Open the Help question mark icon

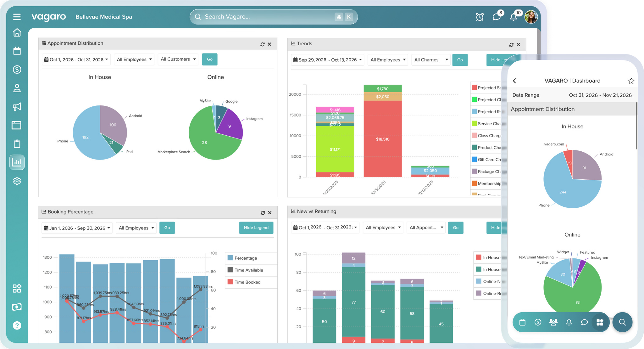(17, 325)
